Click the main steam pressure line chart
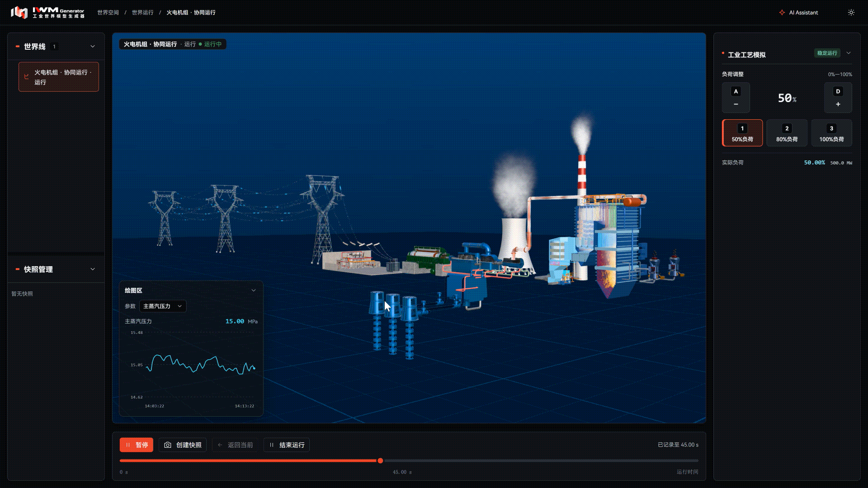 click(201, 365)
